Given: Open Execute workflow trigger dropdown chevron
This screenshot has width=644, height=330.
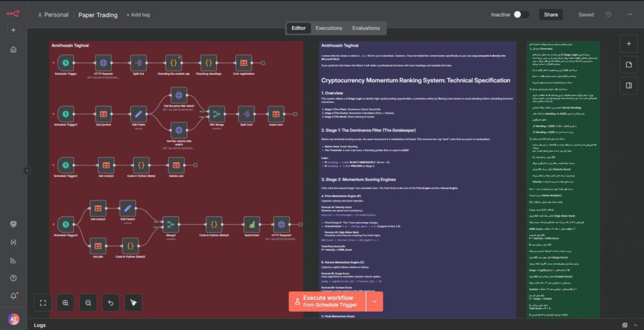Looking at the screenshot, I should pos(374,302).
